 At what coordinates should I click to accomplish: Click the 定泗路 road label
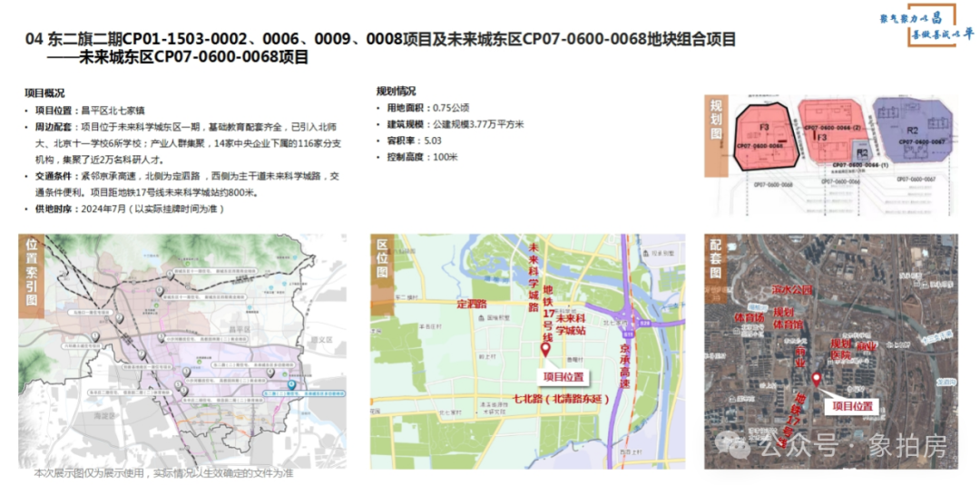coord(472,305)
